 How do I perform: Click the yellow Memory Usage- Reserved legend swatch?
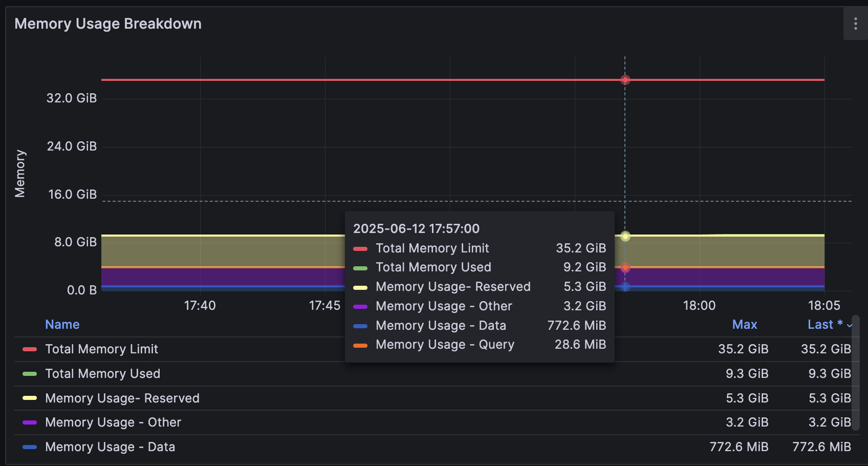30,398
